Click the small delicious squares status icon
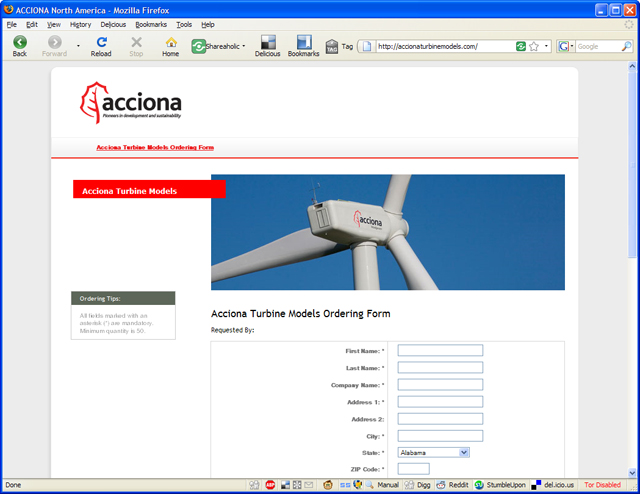Image resolution: width=640 pixels, height=494 pixels. pos(285,485)
